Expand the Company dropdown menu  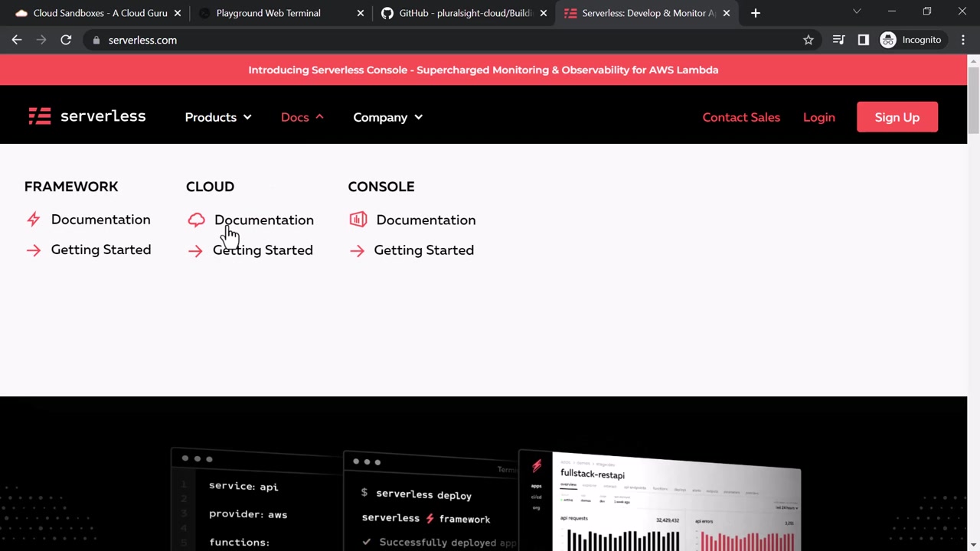(388, 117)
